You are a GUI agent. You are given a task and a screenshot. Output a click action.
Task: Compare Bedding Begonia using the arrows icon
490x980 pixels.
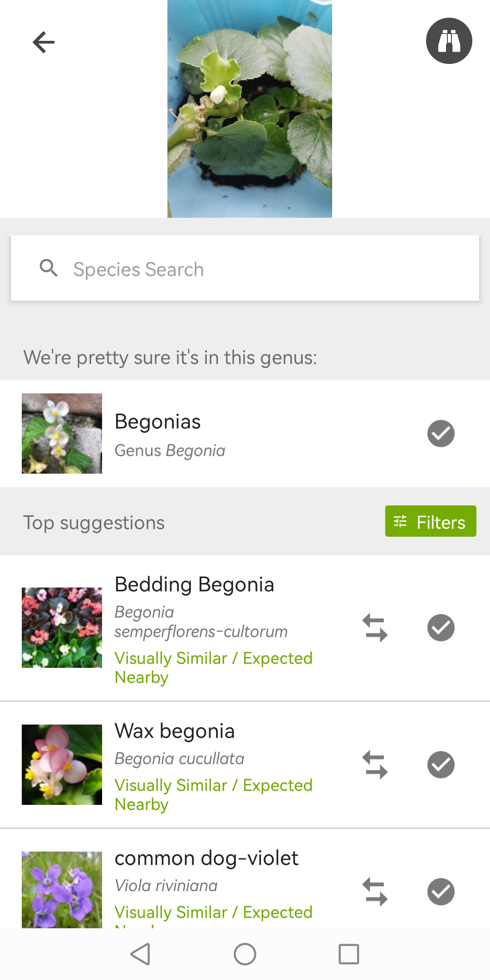click(375, 628)
